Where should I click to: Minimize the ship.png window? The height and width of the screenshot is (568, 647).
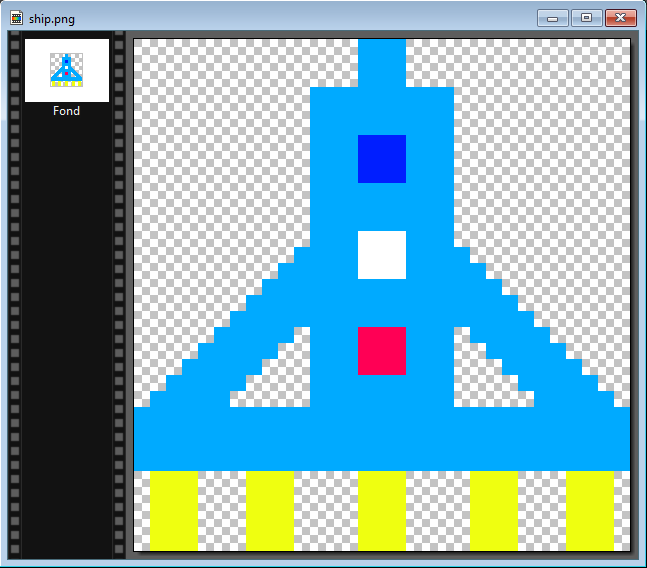pos(552,18)
